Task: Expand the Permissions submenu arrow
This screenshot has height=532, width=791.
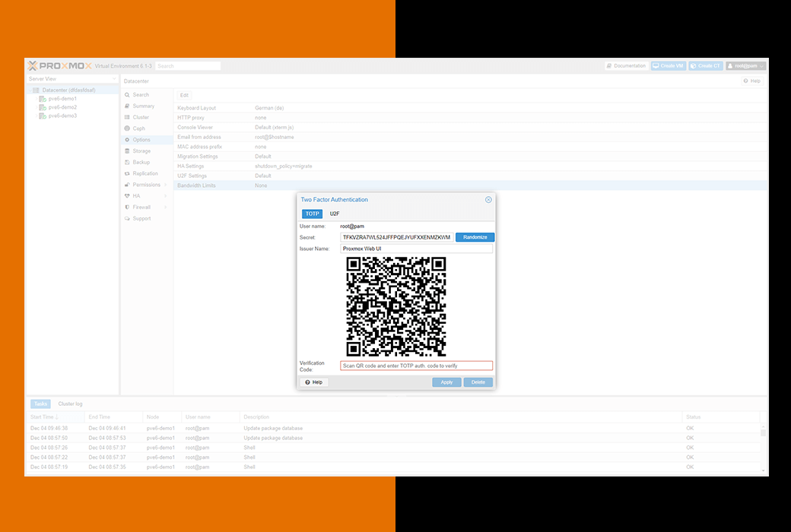Action: pyautogui.click(x=166, y=185)
